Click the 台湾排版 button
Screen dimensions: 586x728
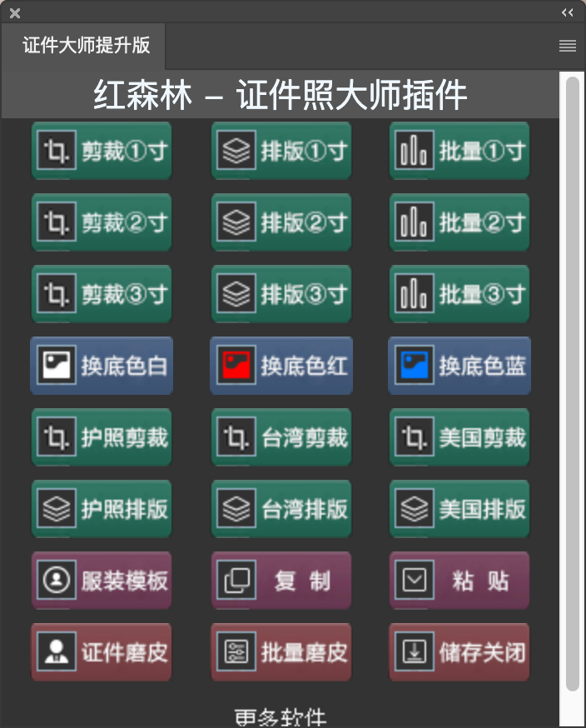point(281,509)
